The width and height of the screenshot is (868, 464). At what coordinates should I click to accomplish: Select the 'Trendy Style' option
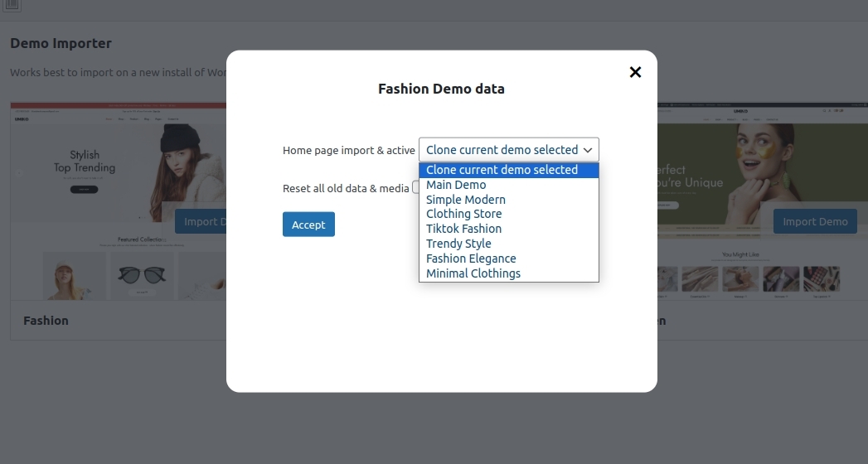click(x=458, y=244)
